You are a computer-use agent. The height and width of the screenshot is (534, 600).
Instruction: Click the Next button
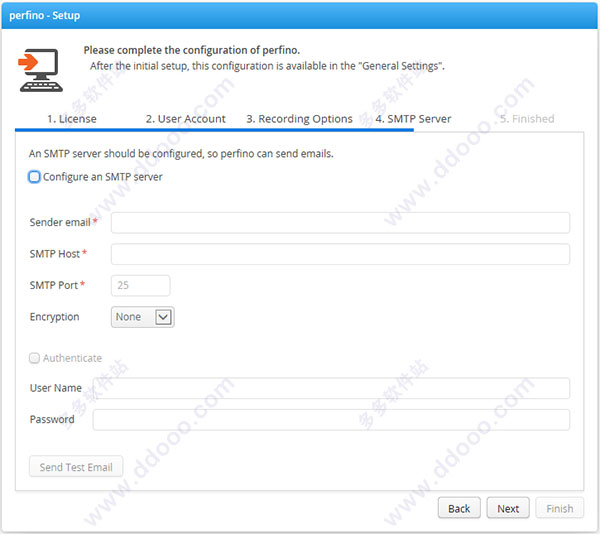coord(508,508)
